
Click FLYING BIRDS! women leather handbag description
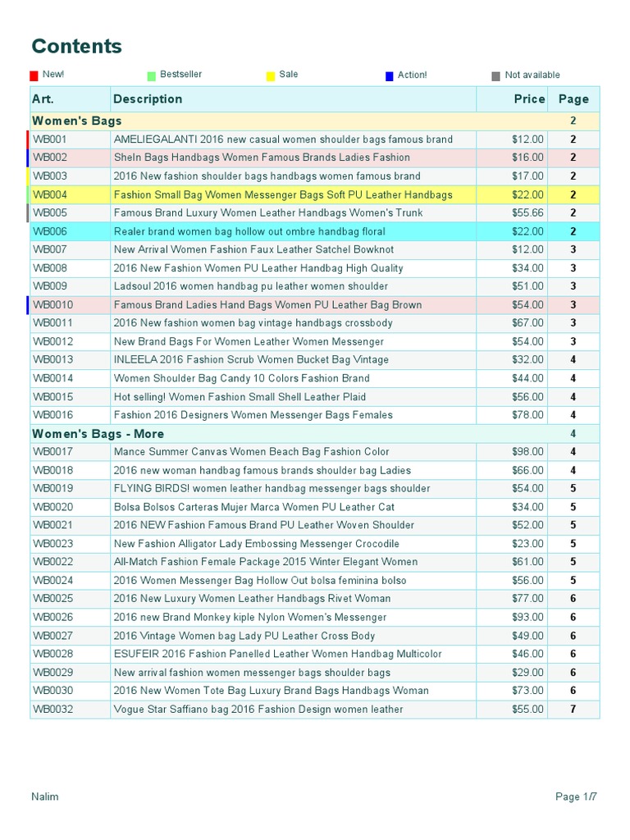coord(272,489)
